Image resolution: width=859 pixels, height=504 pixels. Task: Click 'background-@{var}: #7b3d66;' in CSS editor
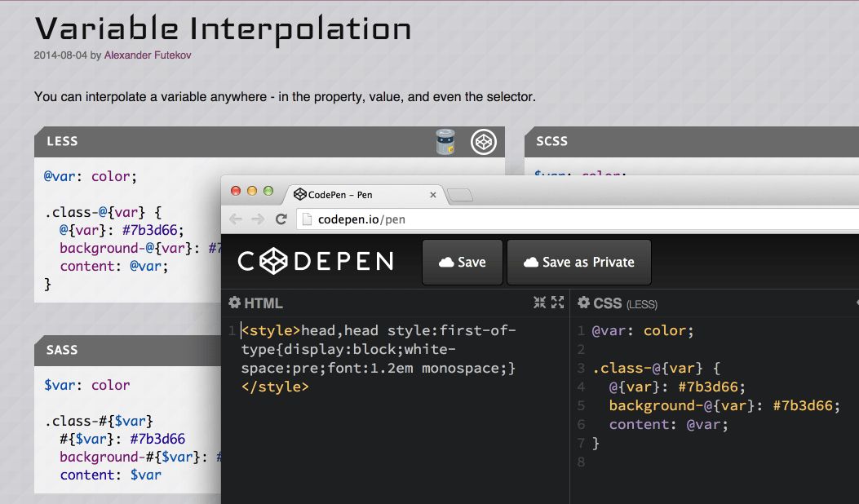click(x=724, y=406)
